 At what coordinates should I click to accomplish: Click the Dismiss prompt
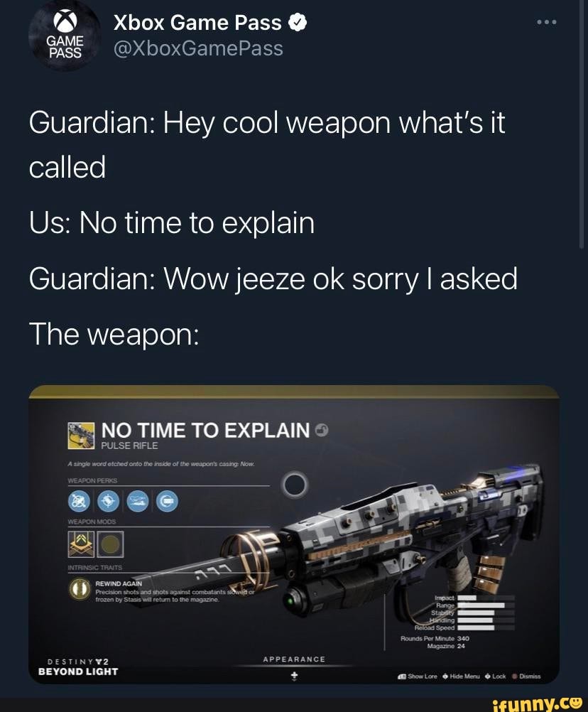(526, 676)
